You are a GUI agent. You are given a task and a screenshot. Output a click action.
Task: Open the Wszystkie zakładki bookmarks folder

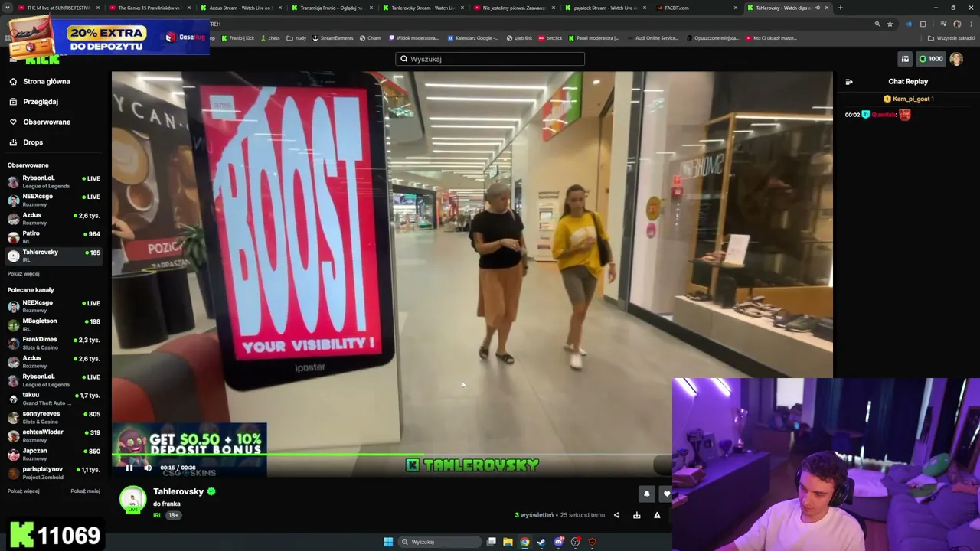(x=952, y=38)
